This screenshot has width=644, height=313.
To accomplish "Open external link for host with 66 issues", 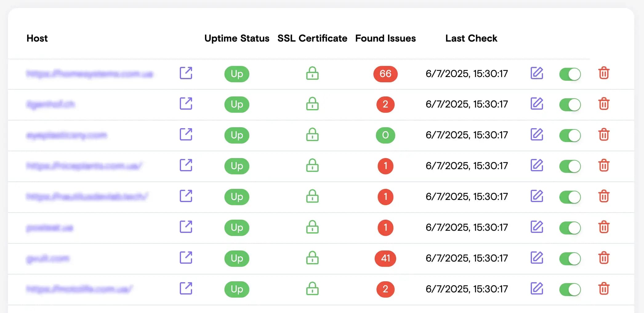I will click(x=186, y=73).
